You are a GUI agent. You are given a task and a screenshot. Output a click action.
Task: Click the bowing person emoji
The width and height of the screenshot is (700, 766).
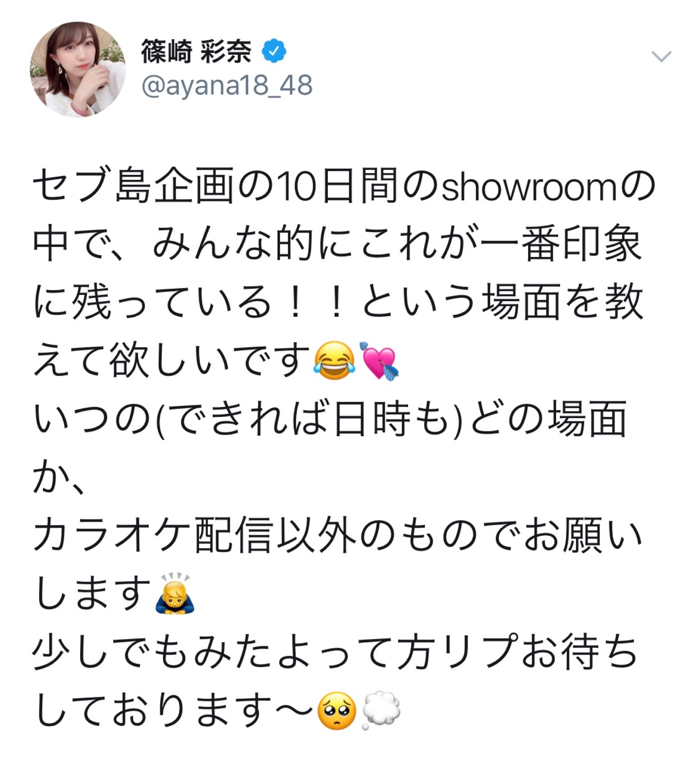coord(175,594)
